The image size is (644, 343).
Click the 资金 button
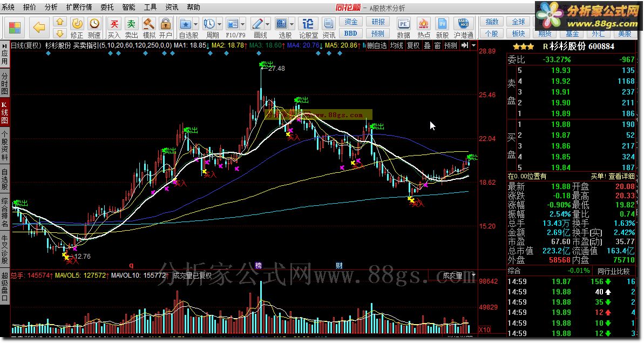[351, 22]
